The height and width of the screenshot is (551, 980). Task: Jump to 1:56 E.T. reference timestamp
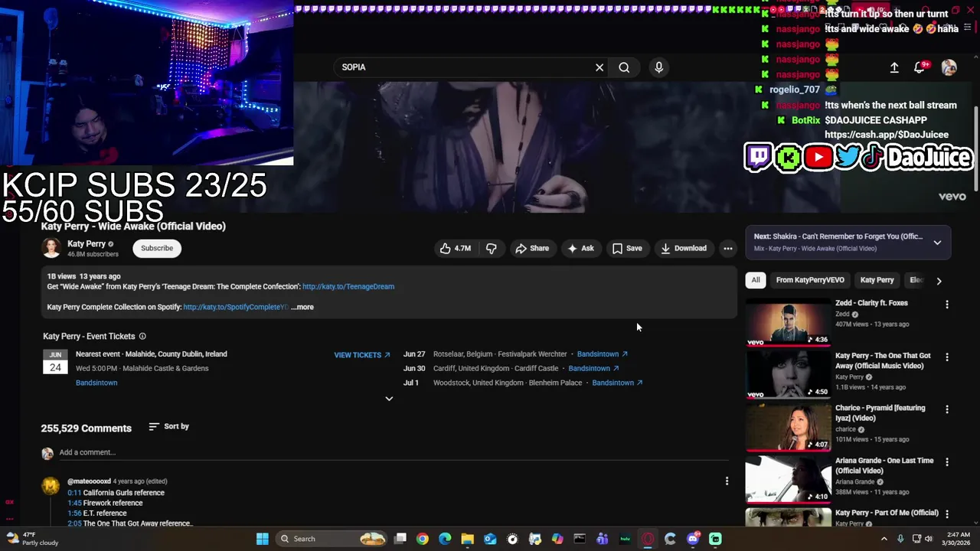pyautogui.click(x=74, y=514)
